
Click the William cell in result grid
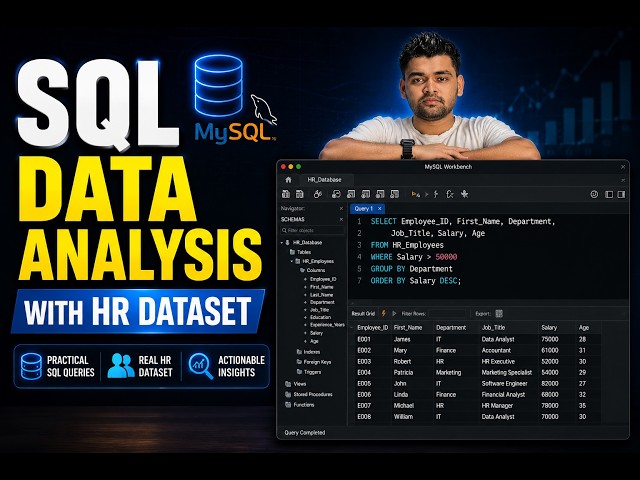pyautogui.click(x=403, y=417)
